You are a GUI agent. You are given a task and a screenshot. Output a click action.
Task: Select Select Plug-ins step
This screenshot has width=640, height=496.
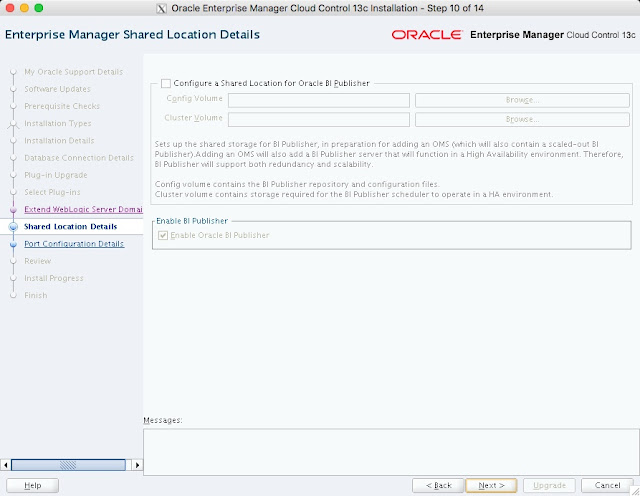pyautogui.click(x=52, y=192)
